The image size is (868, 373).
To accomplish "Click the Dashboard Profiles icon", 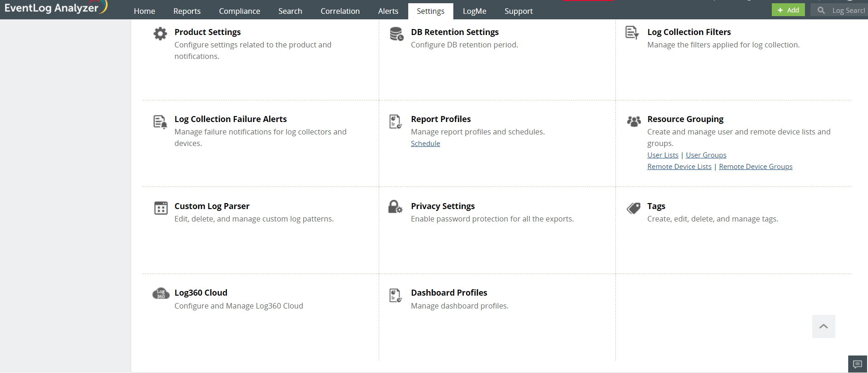I will (395, 295).
